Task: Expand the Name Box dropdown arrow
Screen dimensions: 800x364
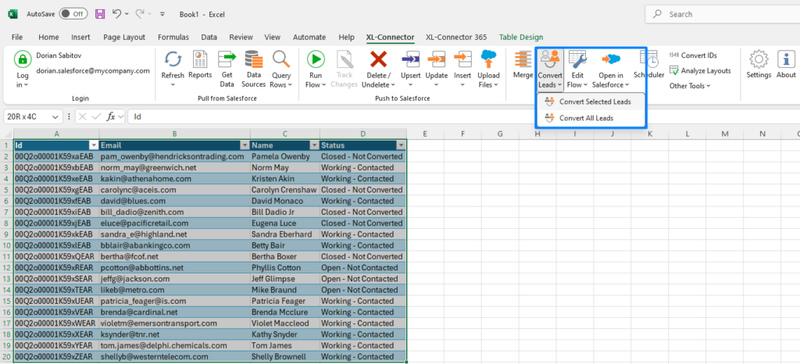Action: tap(55, 117)
